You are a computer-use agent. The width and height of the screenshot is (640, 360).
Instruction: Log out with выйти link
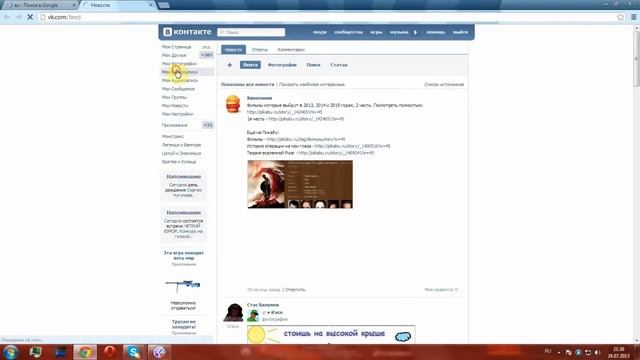pyautogui.click(x=460, y=32)
